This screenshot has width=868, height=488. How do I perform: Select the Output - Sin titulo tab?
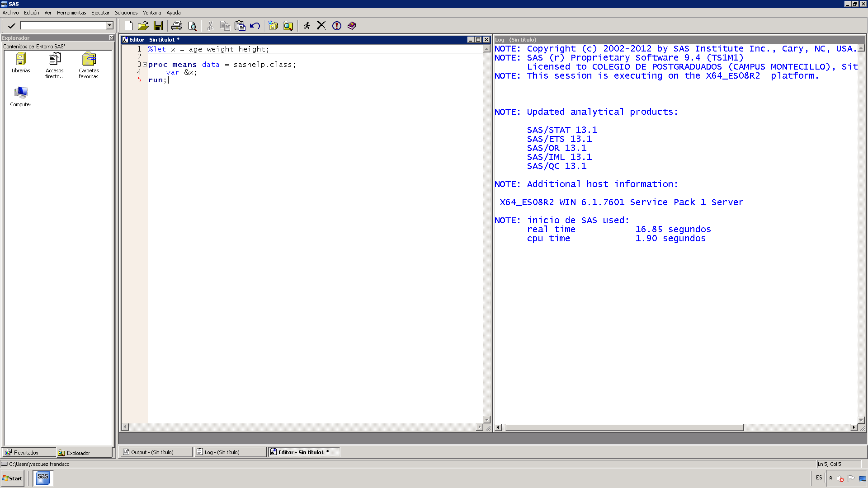(151, 452)
